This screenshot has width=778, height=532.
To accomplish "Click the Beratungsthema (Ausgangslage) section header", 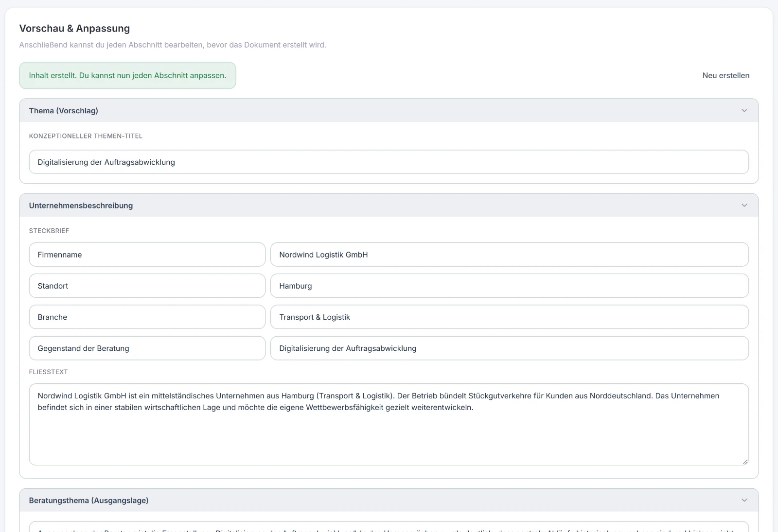I will tap(389, 500).
